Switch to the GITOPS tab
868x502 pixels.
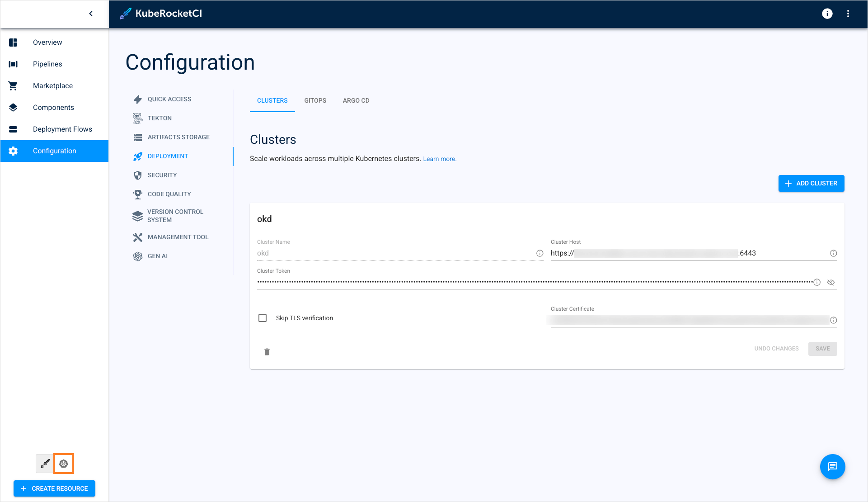[315, 100]
